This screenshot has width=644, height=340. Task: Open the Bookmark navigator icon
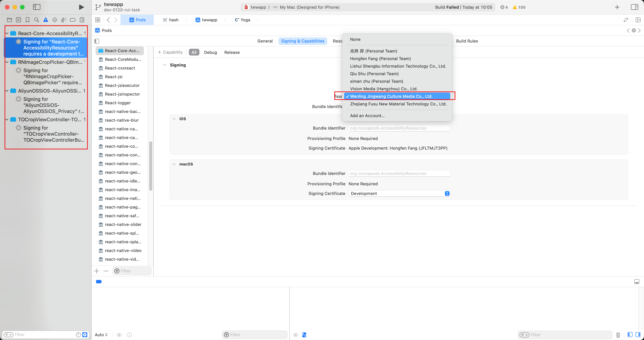pyautogui.click(x=28, y=20)
